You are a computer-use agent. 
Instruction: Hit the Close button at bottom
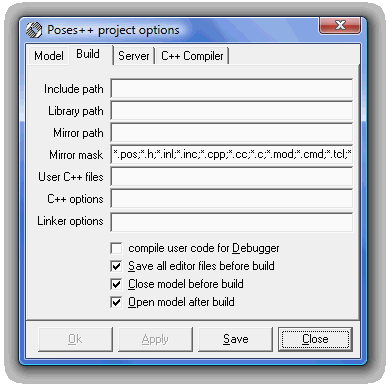pos(315,339)
